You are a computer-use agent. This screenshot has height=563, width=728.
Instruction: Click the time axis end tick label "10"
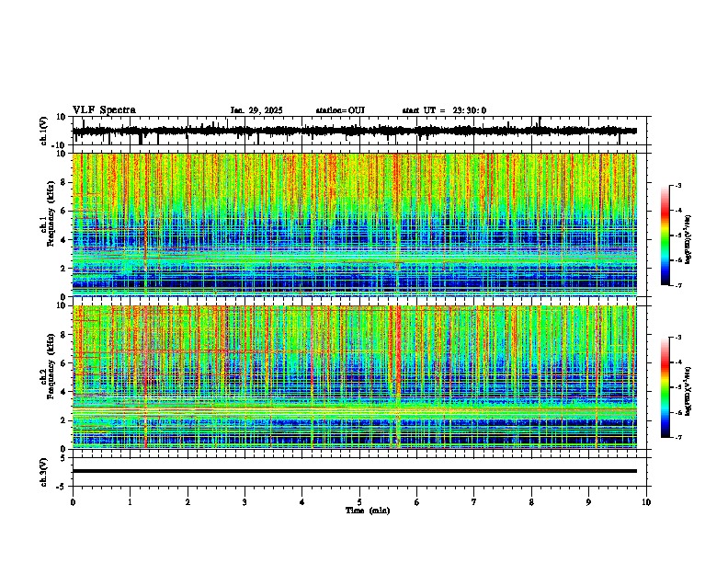(x=646, y=502)
